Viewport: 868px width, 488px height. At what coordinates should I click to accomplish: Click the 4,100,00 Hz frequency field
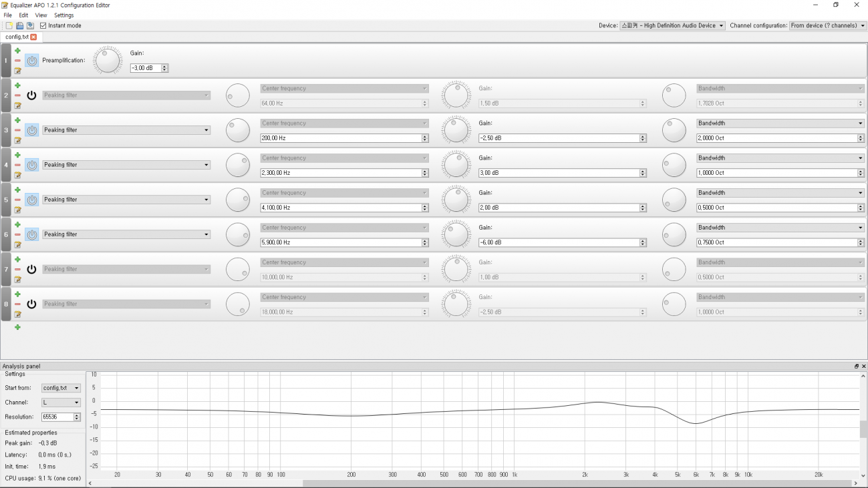pyautogui.click(x=343, y=207)
